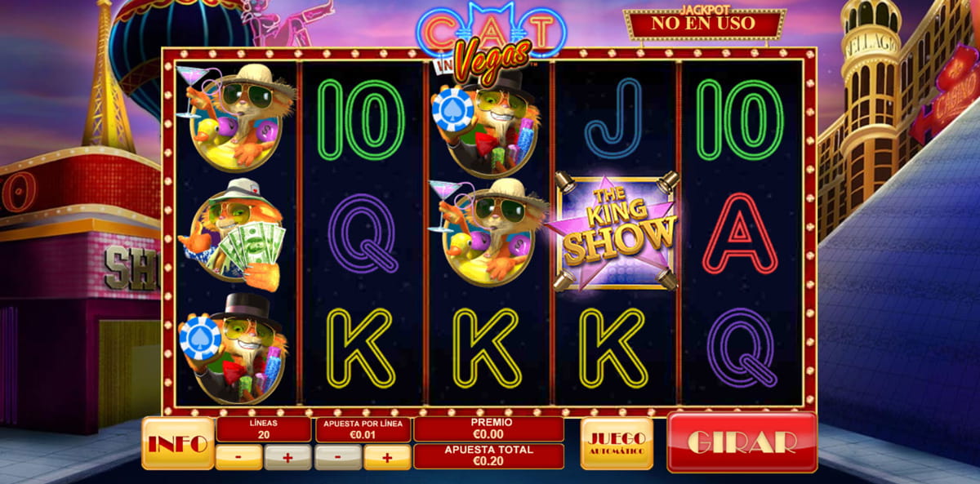Image resolution: width=980 pixels, height=484 pixels.
Task: Select the green 10 on reel two
Action: tap(361, 119)
